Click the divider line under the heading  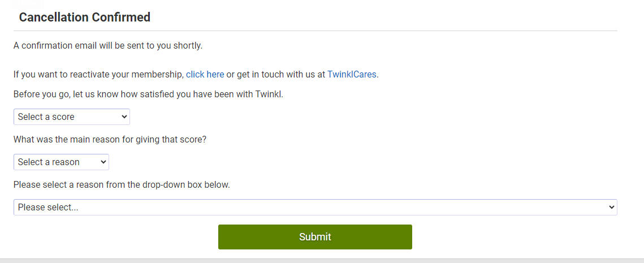point(315,31)
